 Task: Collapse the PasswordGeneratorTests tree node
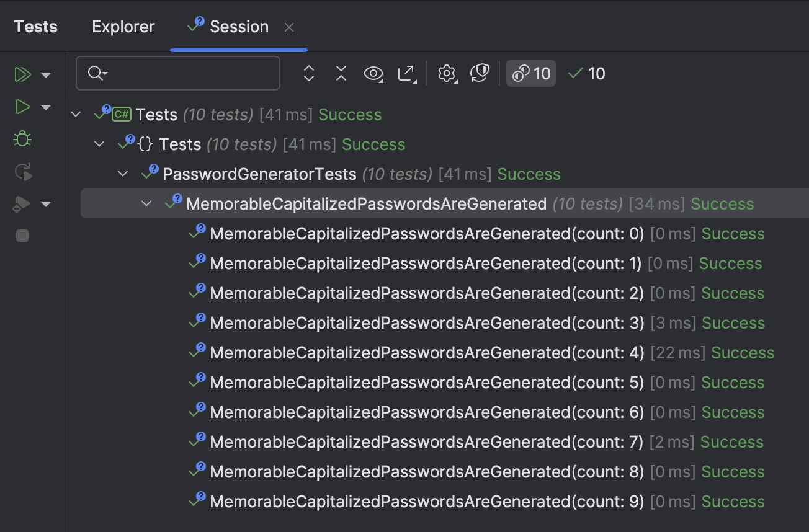click(x=123, y=174)
